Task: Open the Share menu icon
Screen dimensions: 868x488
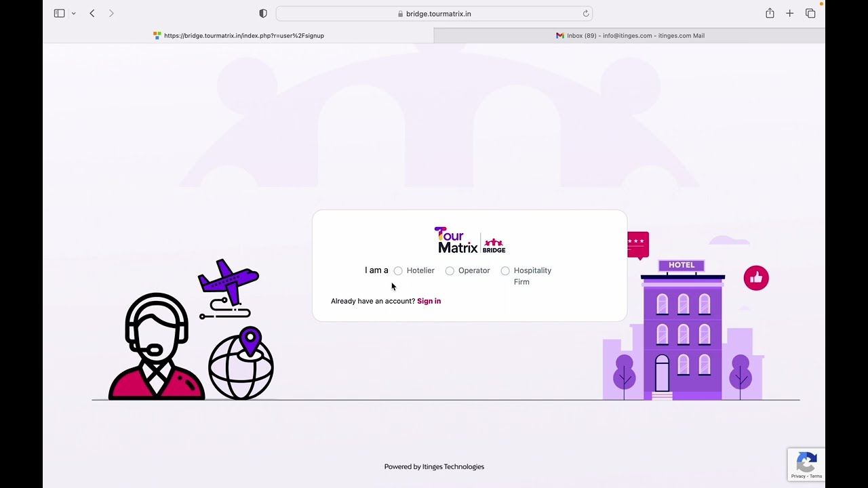Action: coord(770,14)
